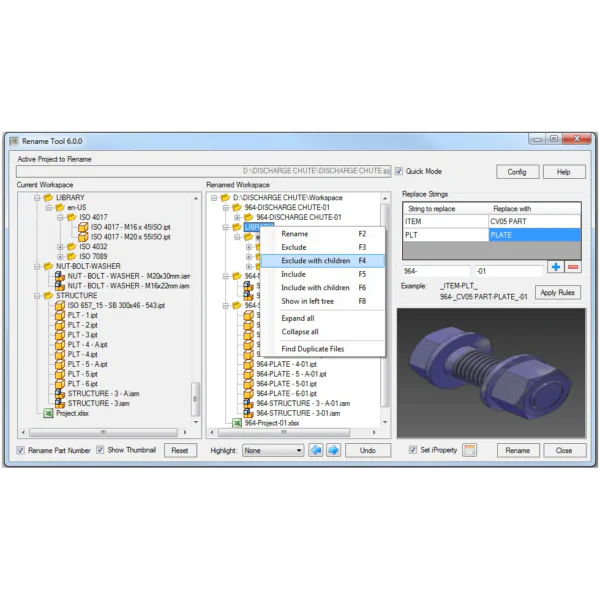Select Exclude with children menu entry

click(323, 261)
